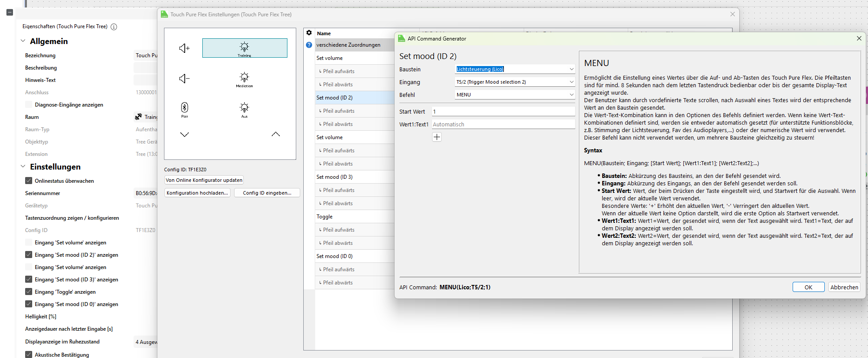Viewport: 868px width, 358px height.
Task: Click the volume up speaker icon
Action: point(184,48)
